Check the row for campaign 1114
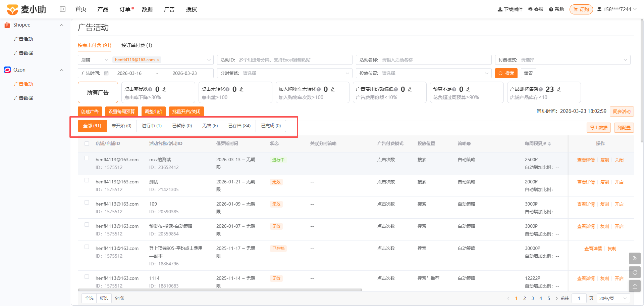This screenshot has width=644, height=306. tap(87, 276)
